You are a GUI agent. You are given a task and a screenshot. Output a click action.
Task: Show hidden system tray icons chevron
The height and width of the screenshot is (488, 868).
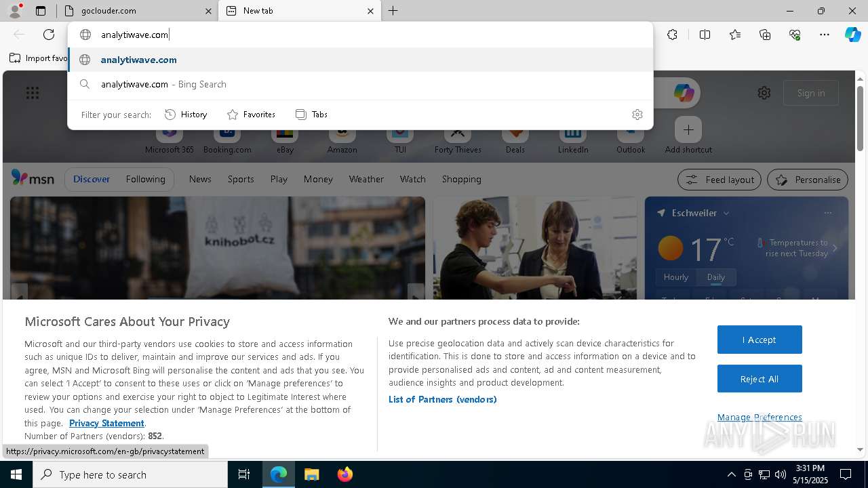click(x=731, y=474)
